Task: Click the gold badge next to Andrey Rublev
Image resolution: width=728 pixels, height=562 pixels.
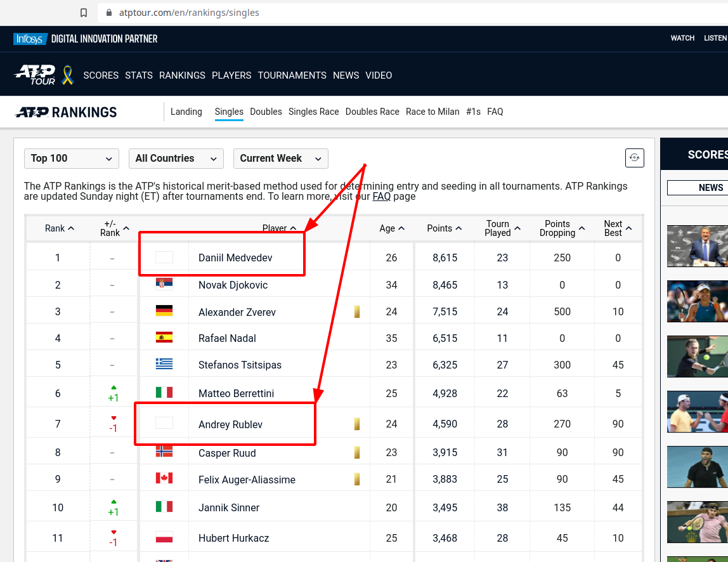Action: tap(357, 424)
